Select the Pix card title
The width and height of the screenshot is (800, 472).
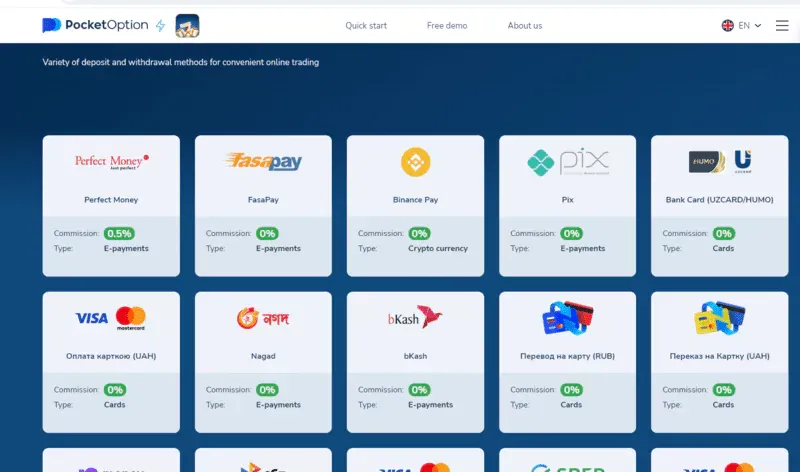pos(567,200)
